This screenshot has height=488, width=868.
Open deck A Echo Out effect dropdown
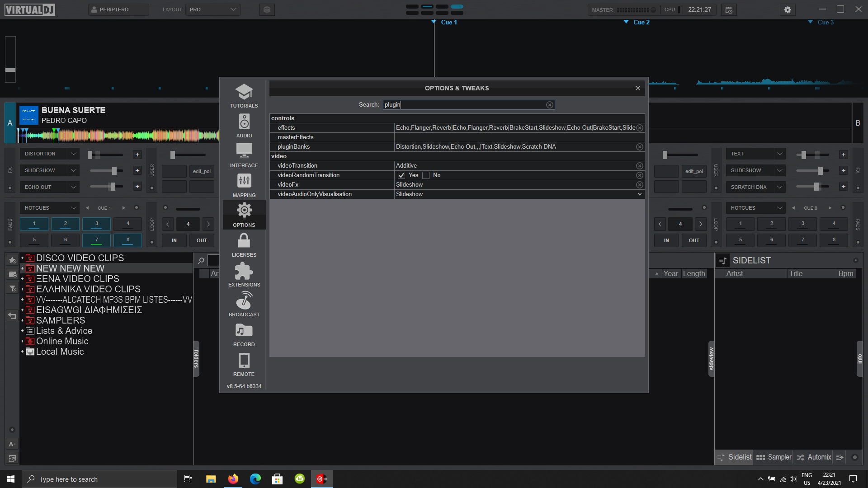pos(49,187)
